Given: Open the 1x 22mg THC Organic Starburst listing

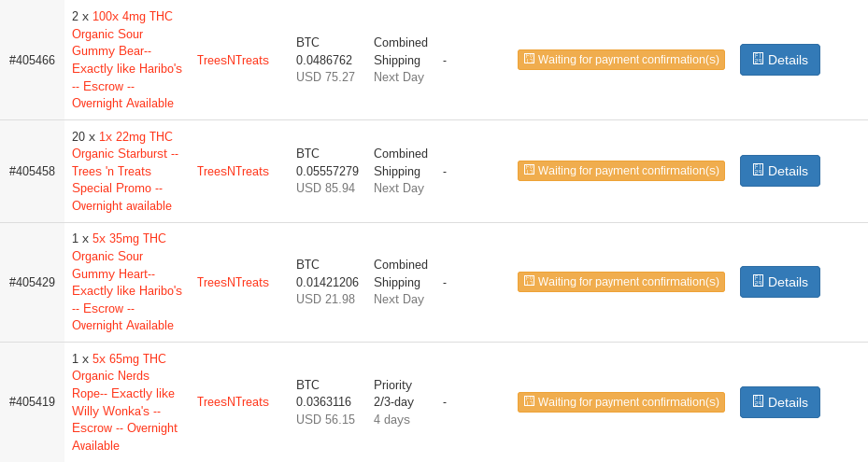Looking at the screenshot, I should [125, 171].
